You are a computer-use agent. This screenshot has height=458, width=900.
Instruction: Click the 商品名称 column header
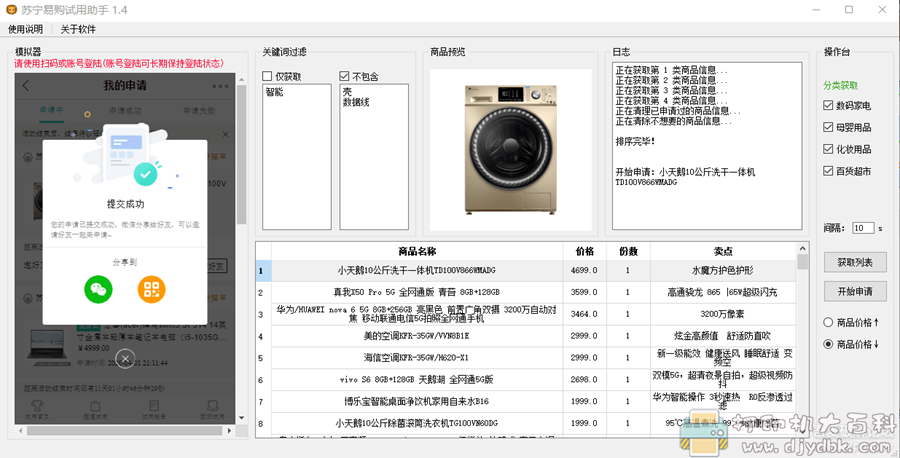417,251
